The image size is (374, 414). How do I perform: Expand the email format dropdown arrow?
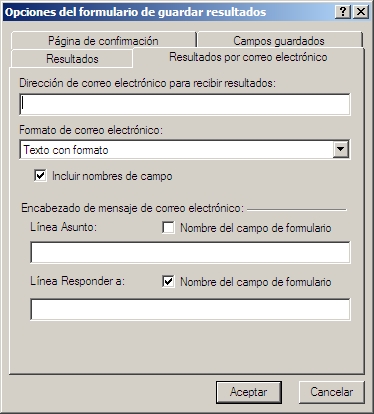[x=340, y=149]
